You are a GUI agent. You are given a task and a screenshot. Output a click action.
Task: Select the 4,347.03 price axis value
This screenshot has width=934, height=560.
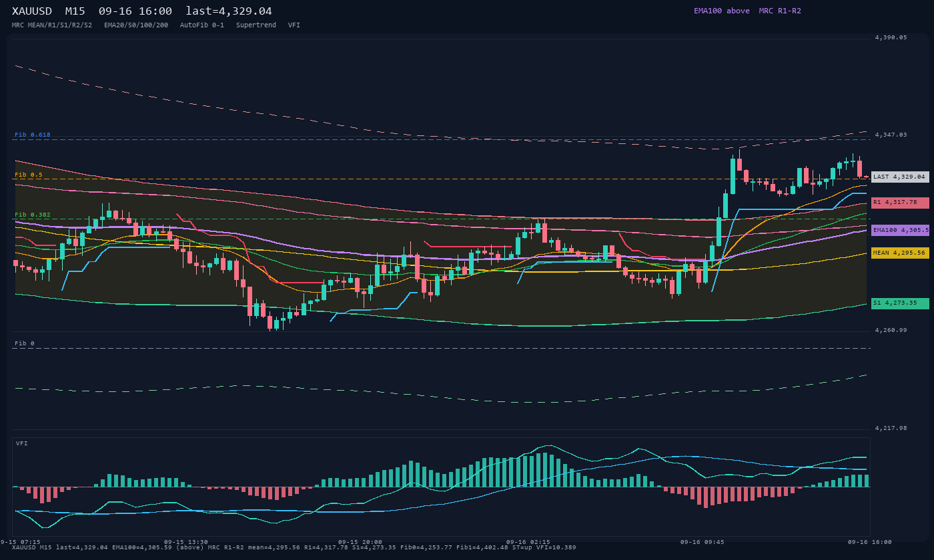click(891, 135)
